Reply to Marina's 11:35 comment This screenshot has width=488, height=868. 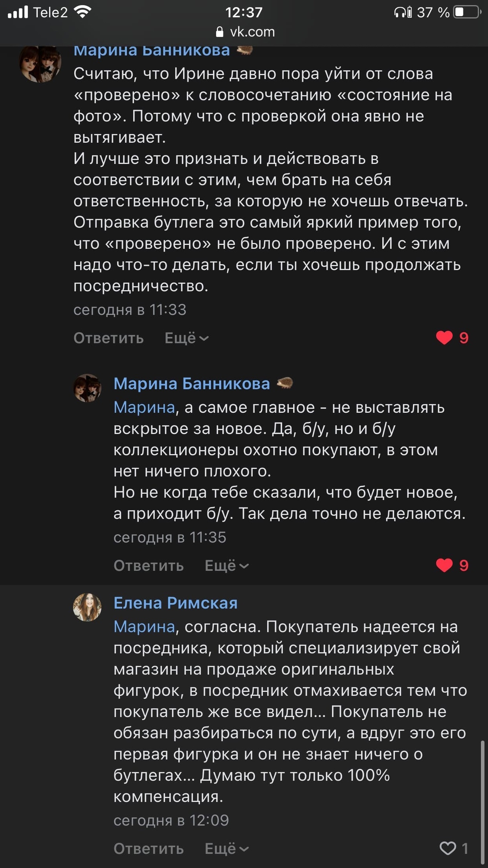click(148, 566)
